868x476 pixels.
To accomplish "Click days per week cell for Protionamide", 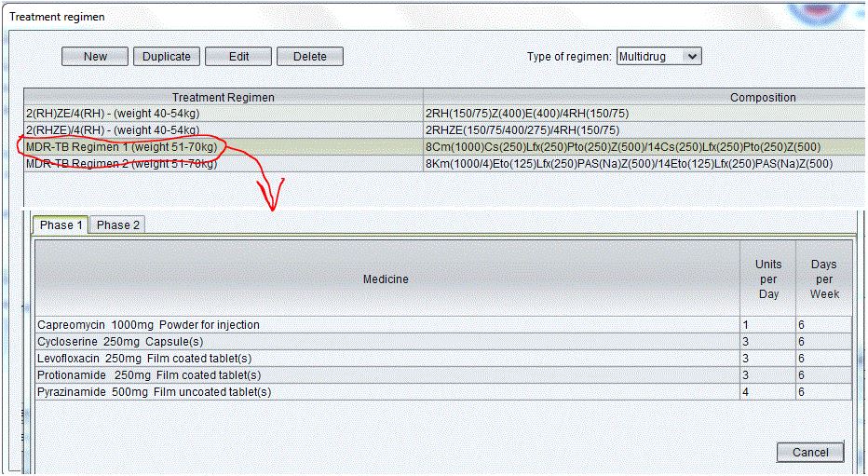I will [x=824, y=374].
